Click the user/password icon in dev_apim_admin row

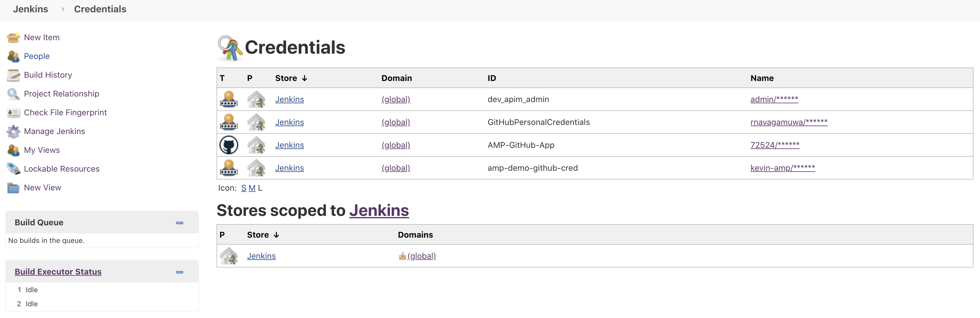pos(229,99)
